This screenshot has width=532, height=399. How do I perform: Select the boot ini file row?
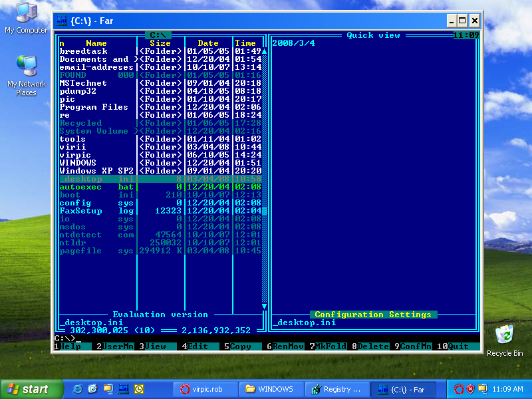point(160,195)
